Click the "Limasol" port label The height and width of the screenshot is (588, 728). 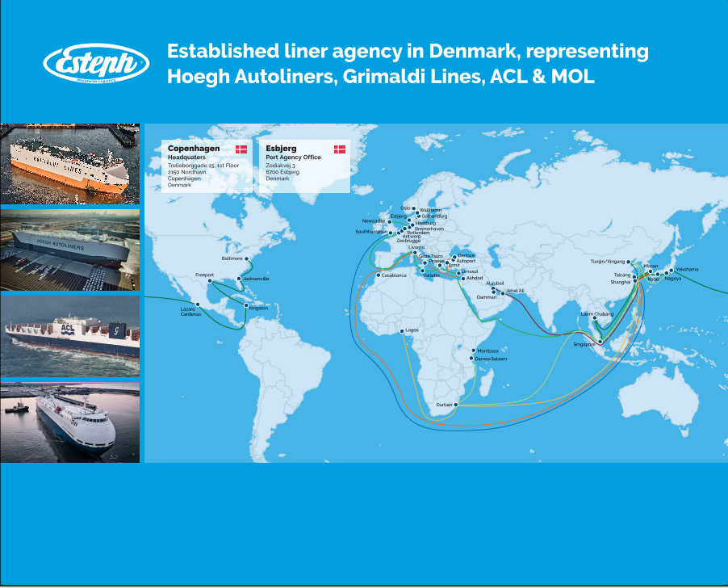pyautogui.click(x=470, y=271)
